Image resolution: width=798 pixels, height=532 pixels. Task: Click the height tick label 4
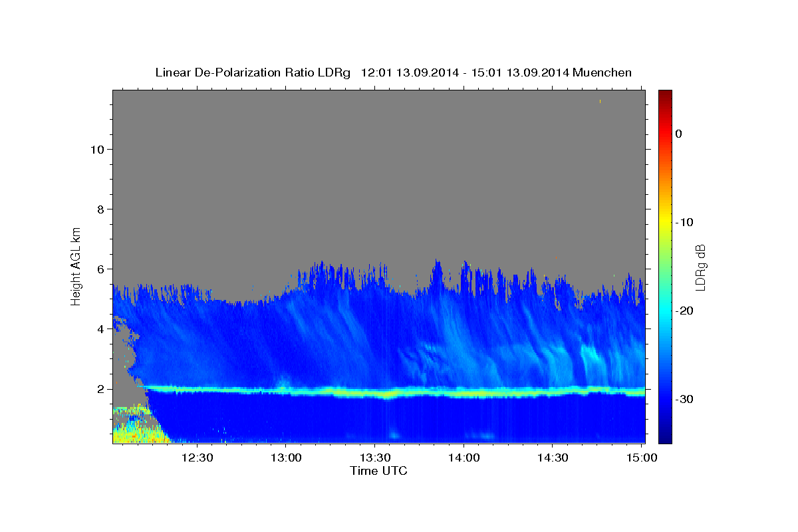pyautogui.click(x=100, y=329)
